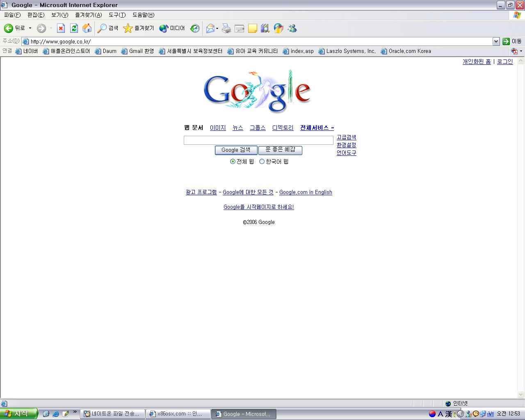525x420 pixels.
Task: Open the 뉴스 link
Action: (238, 128)
